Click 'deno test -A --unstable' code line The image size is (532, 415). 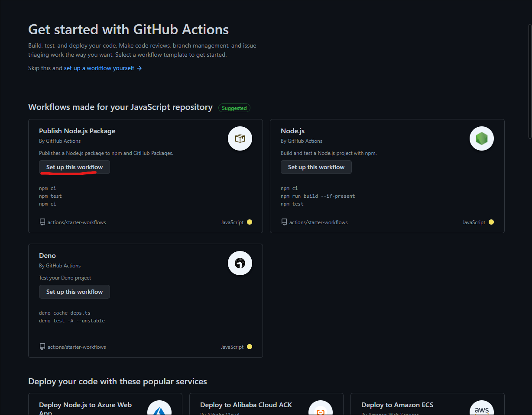[72, 321]
